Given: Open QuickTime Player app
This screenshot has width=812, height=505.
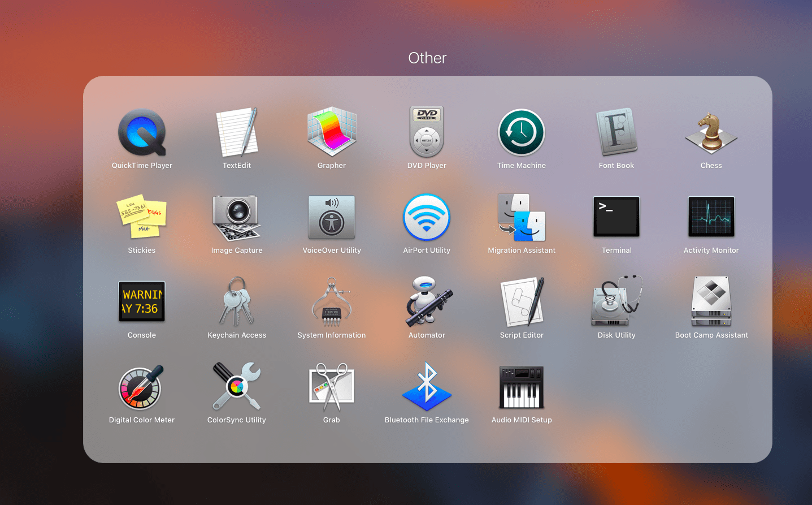Looking at the screenshot, I should (142, 133).
